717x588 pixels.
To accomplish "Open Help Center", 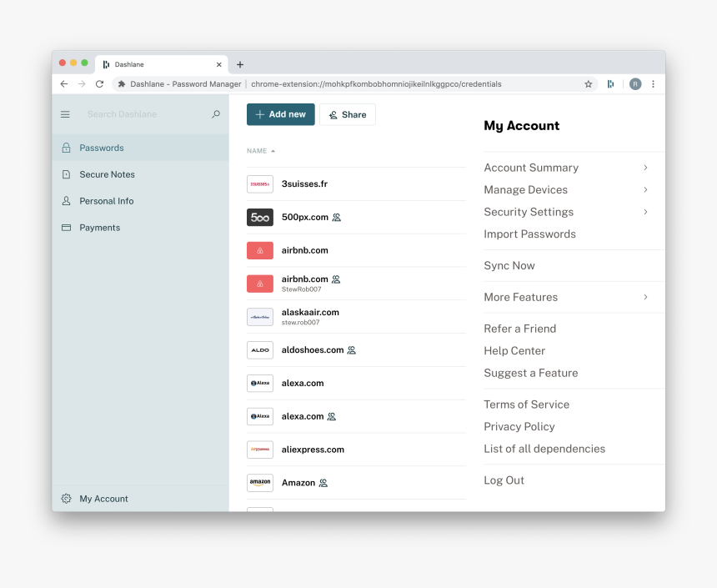I will click(x=514, y=350).
